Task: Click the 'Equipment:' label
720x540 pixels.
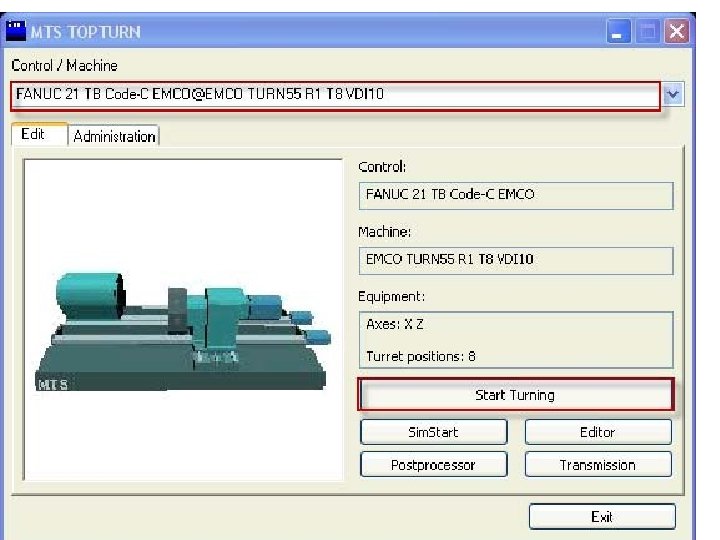Action: 392,297
